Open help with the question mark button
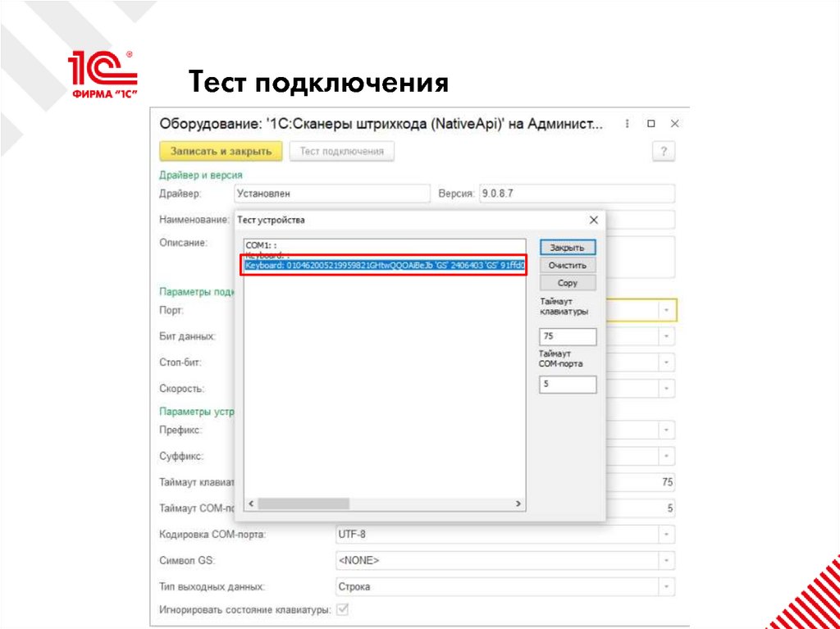Image resolution: width=840 pixels, height=629 pixels. (664, 151)
